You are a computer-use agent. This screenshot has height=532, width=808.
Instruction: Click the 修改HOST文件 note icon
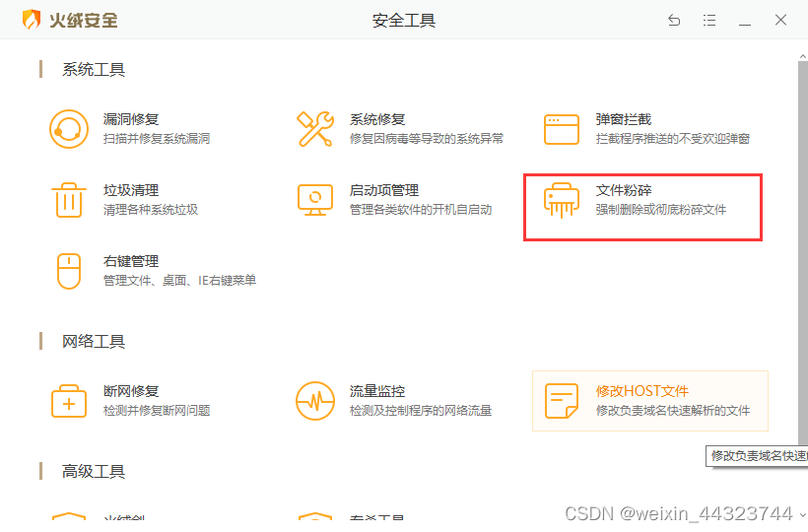(562, 401)
